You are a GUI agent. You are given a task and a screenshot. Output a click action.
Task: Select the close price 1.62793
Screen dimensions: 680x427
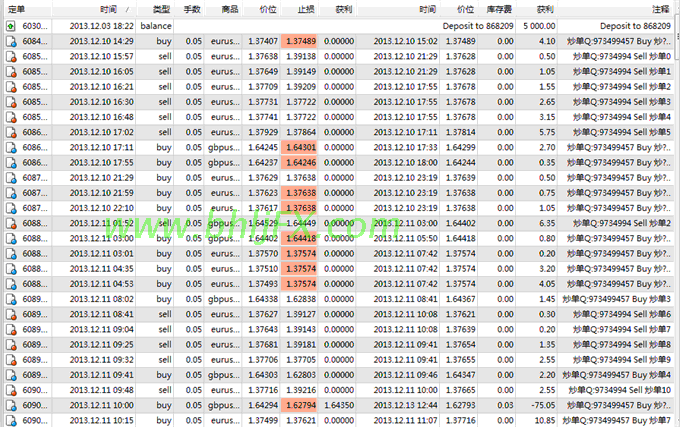(461, 405)
